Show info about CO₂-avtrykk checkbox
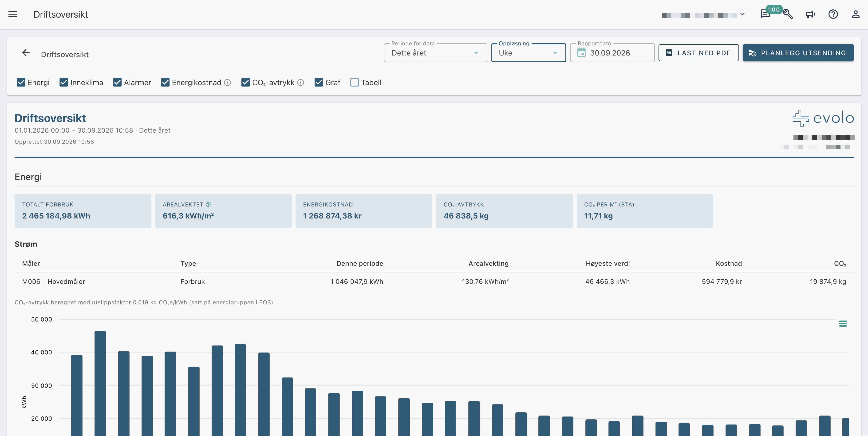This screenshot has width=868, height=436. tap(300, 83)
